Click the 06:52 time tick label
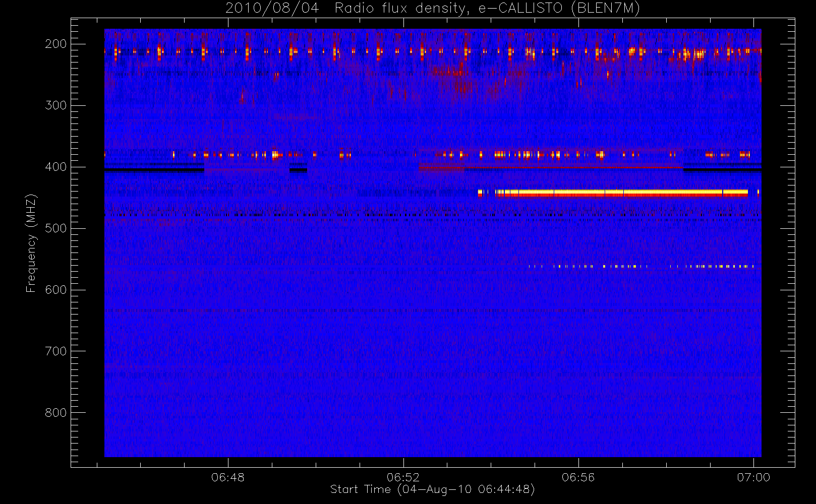Viewport: 816px width, 504px height. 403,477
